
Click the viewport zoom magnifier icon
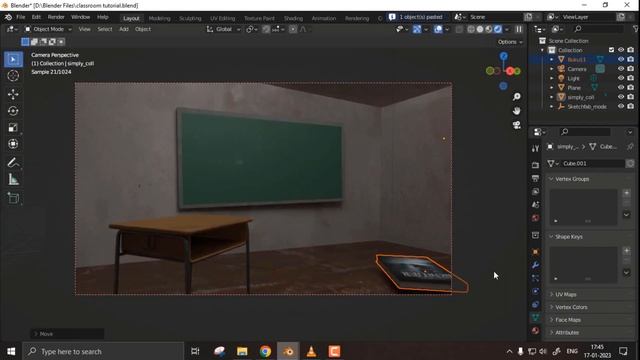[x=517, y=97]
